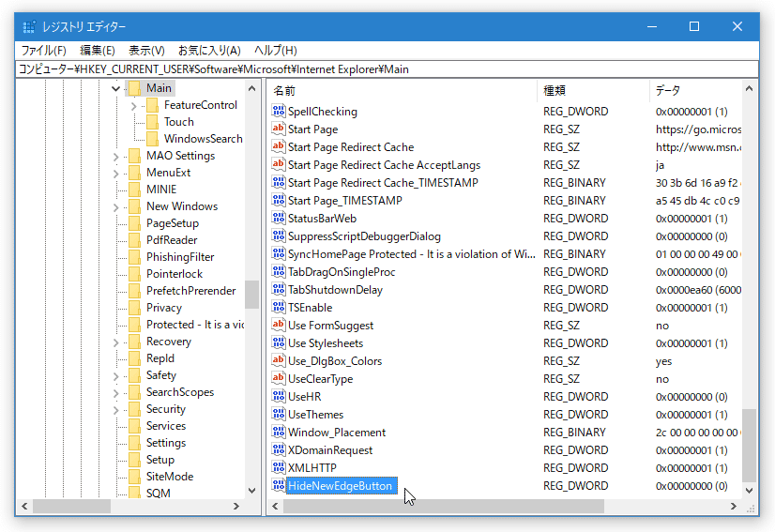Click the 名前 column header
Screen dimensions: 775x532
click(402, 90)
